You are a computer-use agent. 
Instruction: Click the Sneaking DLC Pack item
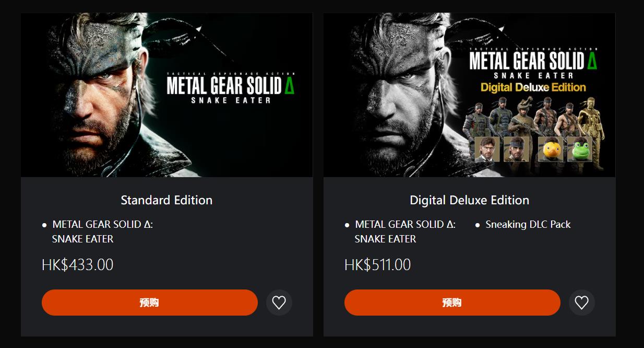(x=528, y=225)
